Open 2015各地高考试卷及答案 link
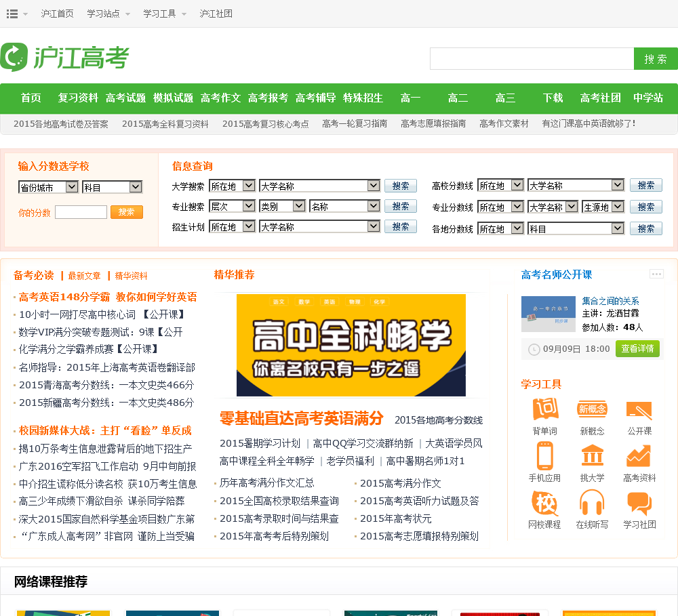This screenshot has width=678, height=616. 61,124
